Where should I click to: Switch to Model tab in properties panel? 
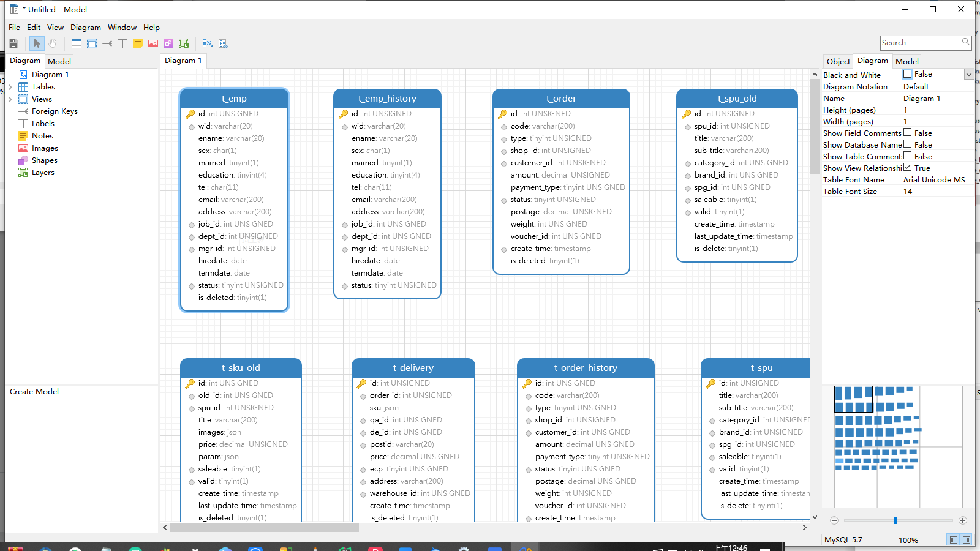pos(907,61)
